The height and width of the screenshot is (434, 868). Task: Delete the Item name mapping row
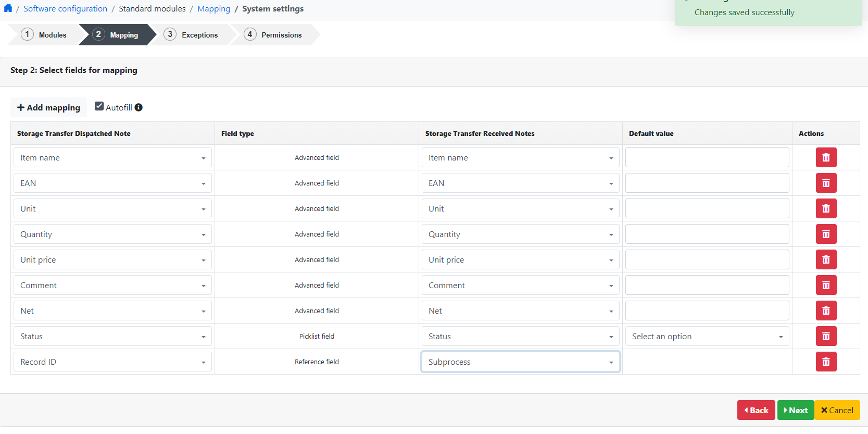tap(826, 157)
